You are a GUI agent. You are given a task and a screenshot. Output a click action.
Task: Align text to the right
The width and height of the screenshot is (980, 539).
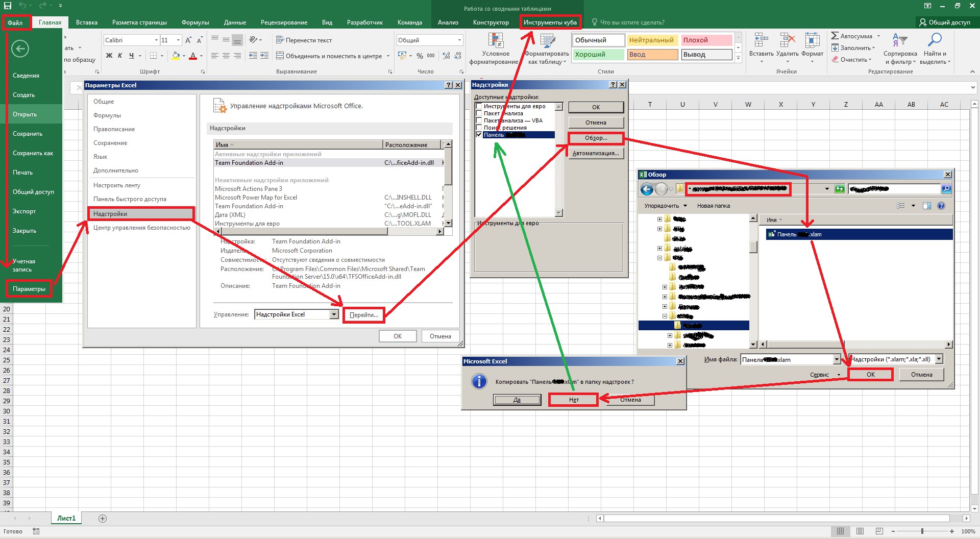[237, 56]
